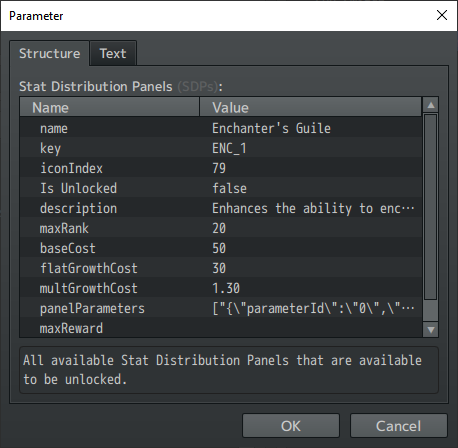
Task: Cancel the Parameter dialog
Action: tap(398, 426)
